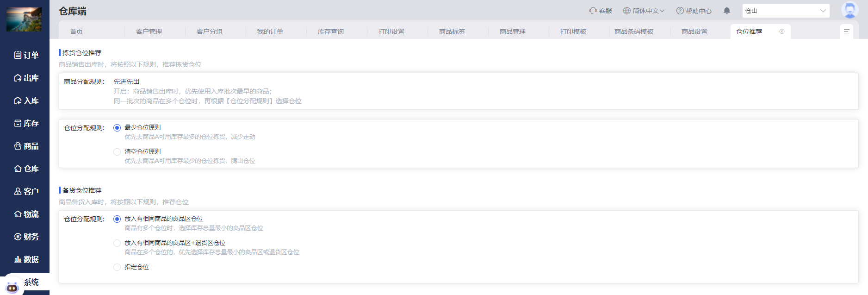Open the 出库 outbound sidebar section
868x295 pixels.
(x=26, y=78)
